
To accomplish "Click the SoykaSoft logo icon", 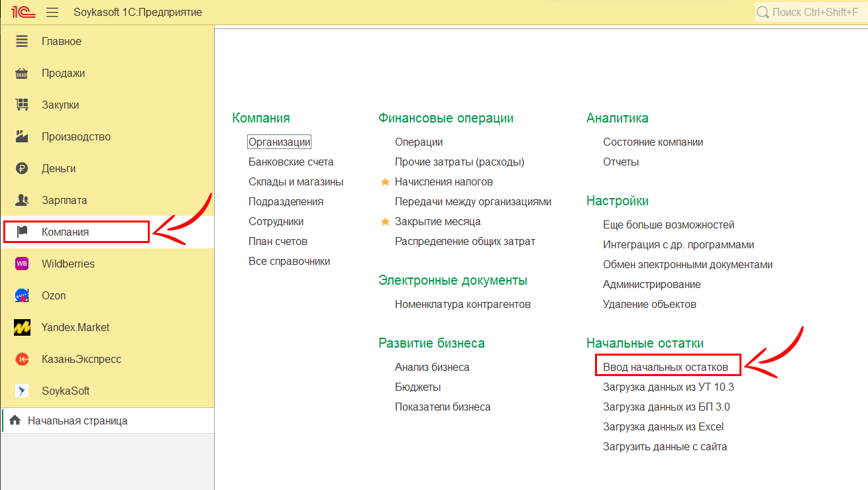I will (22, 391).
